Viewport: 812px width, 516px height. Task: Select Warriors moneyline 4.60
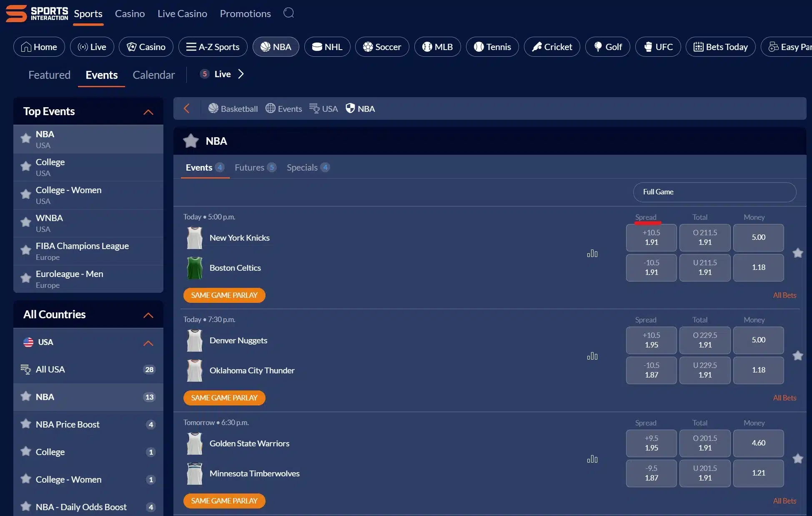tap(759, 443)
